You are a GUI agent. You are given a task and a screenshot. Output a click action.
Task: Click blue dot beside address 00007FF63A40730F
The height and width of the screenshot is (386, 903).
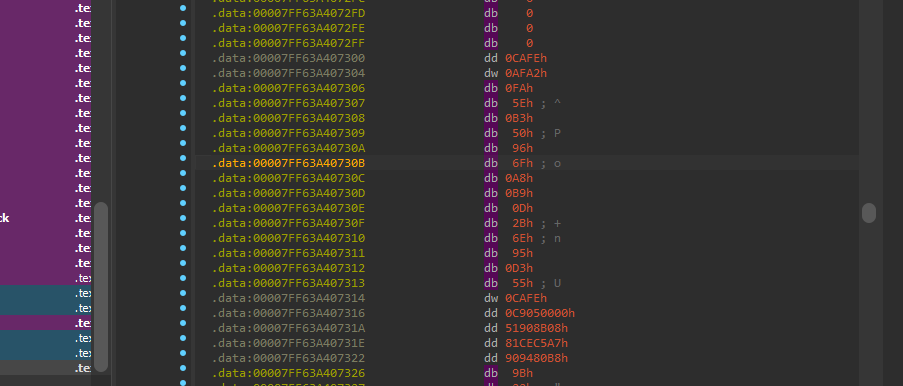point(183,218)
